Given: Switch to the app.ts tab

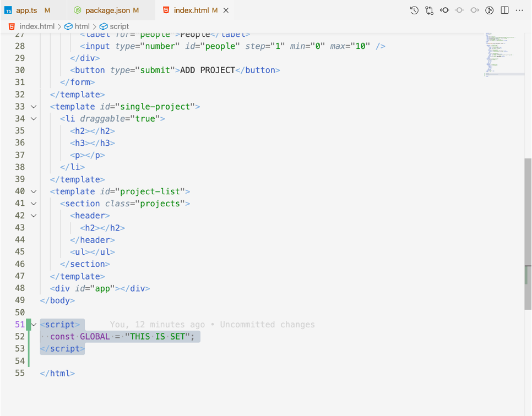Looking at the screenshot, I should 28,9.
